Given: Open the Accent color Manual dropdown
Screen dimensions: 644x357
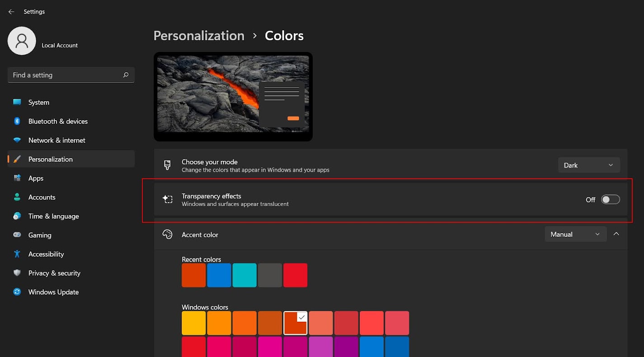Looking at the screenshot, I should coord(575,235).
